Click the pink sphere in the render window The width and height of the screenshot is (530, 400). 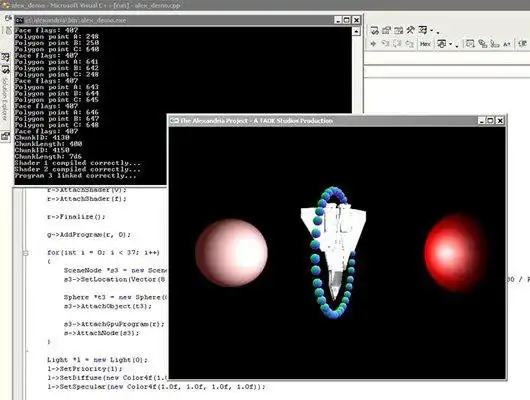[x=232, y=252]
